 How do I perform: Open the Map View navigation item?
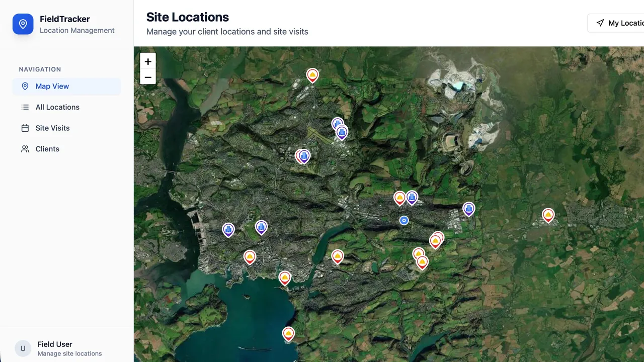(67, 86)
